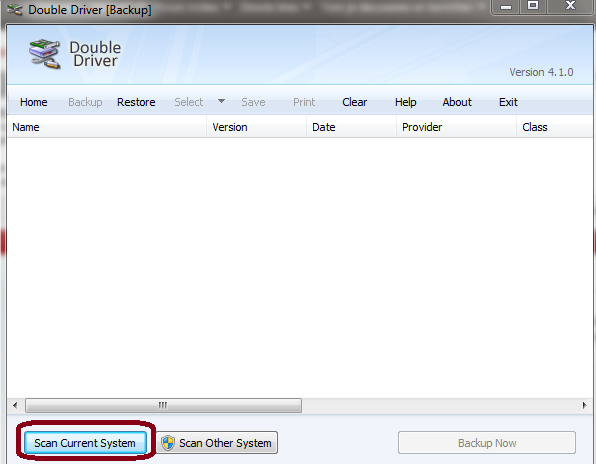Viewport: 596px width, 464px height.
Task: Open the About dialog
Action: point(457,102)
